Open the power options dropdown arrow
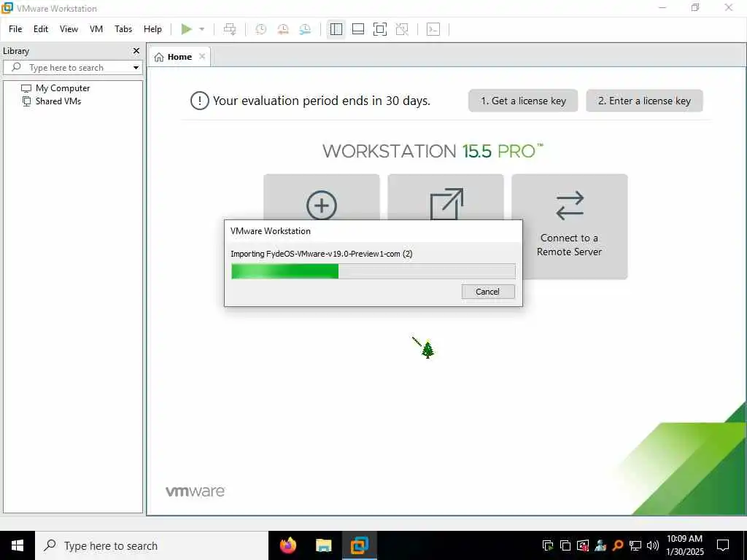This screenshot has width=747, height=560. point(201,29)
